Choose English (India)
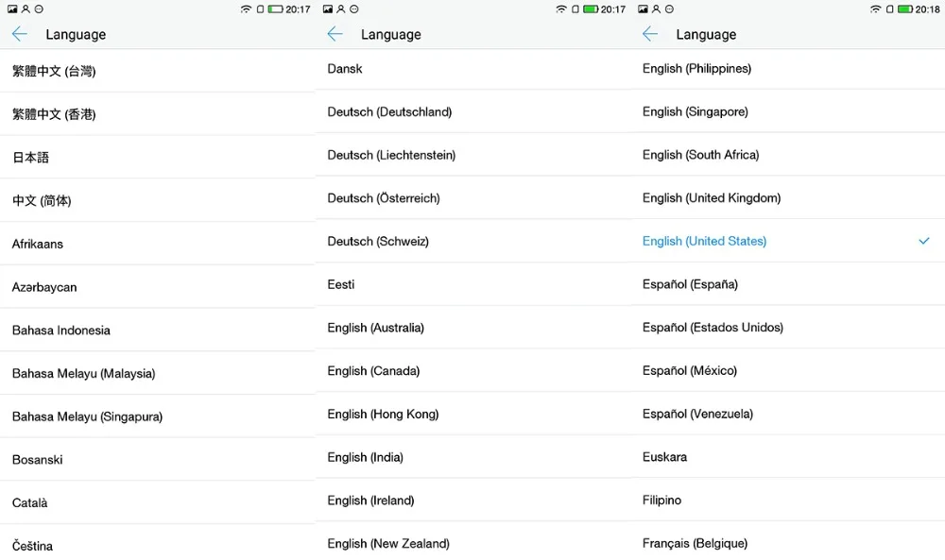This screenshot has width=945, height=560. [x=473, y=457]
